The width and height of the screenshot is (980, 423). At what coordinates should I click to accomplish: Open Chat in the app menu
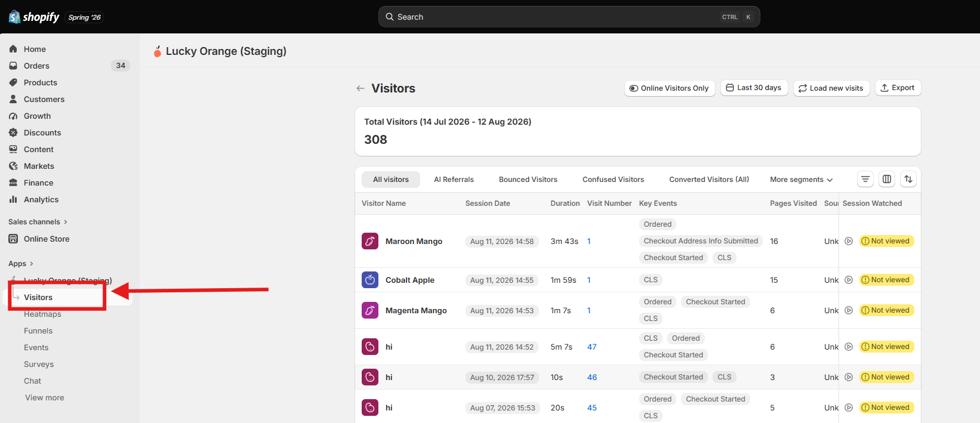pyautogui.click(x=33, y=381)
